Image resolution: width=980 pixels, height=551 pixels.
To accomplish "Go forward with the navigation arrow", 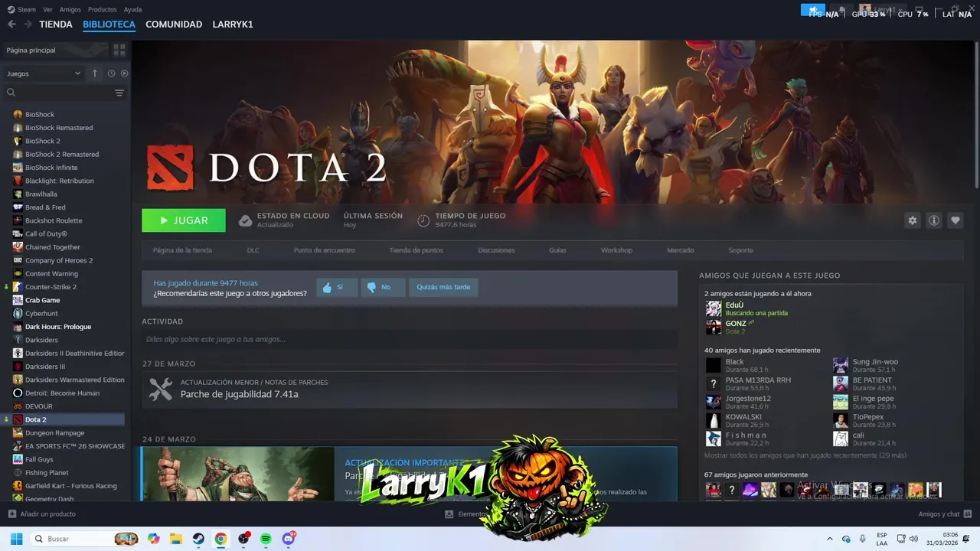I will (x=28, y=24).
